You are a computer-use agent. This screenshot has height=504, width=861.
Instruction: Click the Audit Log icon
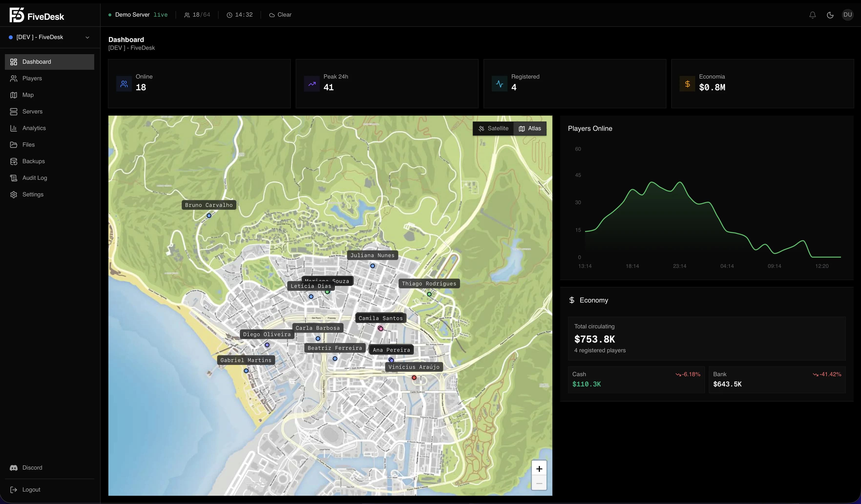(14, 178)
